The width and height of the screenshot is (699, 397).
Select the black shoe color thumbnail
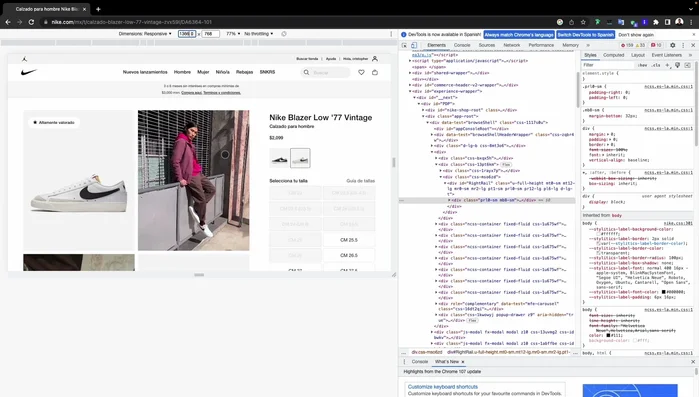[x=279, y=158]
